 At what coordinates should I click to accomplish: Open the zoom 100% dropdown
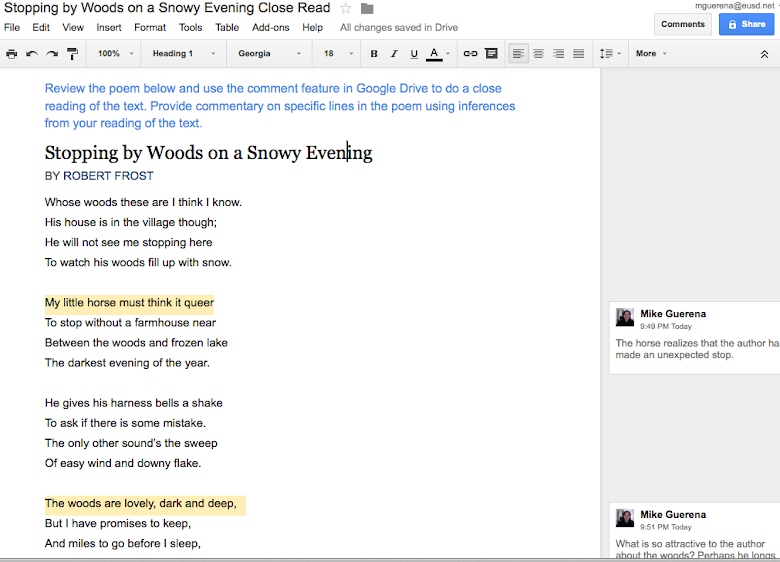click(116, 54)
